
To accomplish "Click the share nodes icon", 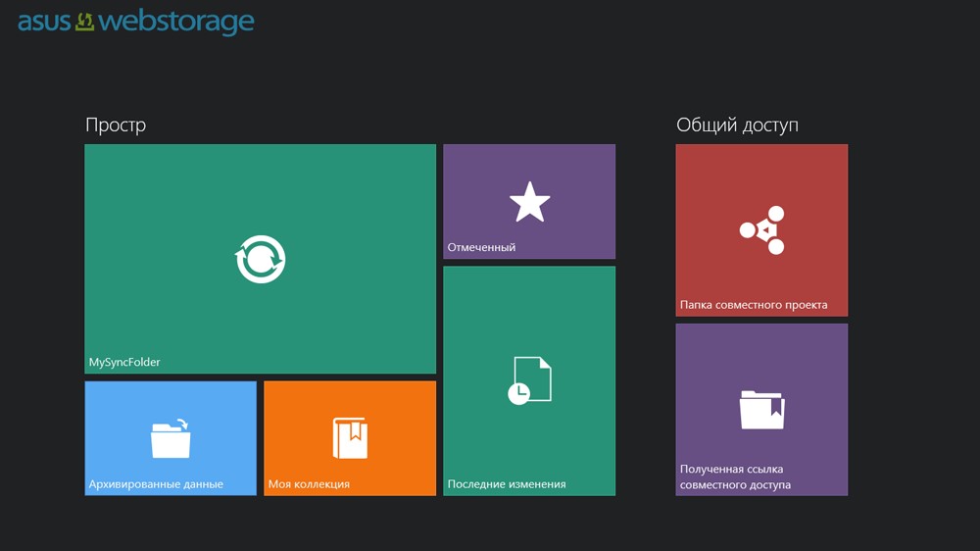I will [x=761, y=229].
